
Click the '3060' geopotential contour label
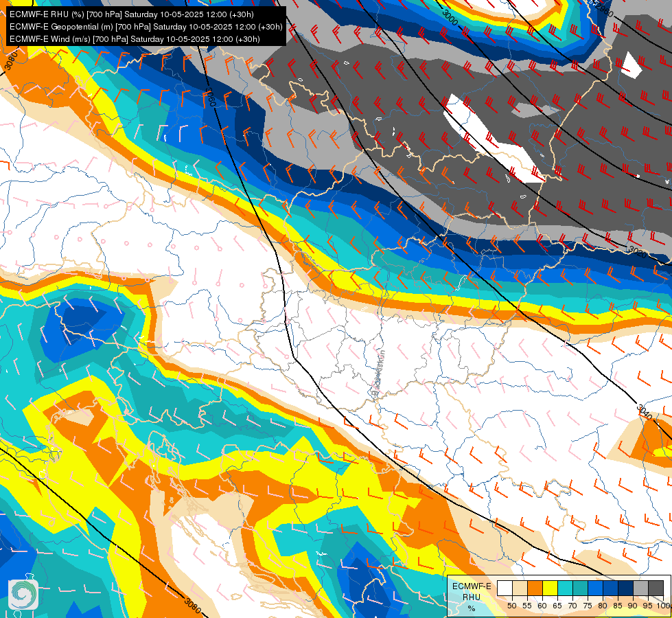[211, 97]
